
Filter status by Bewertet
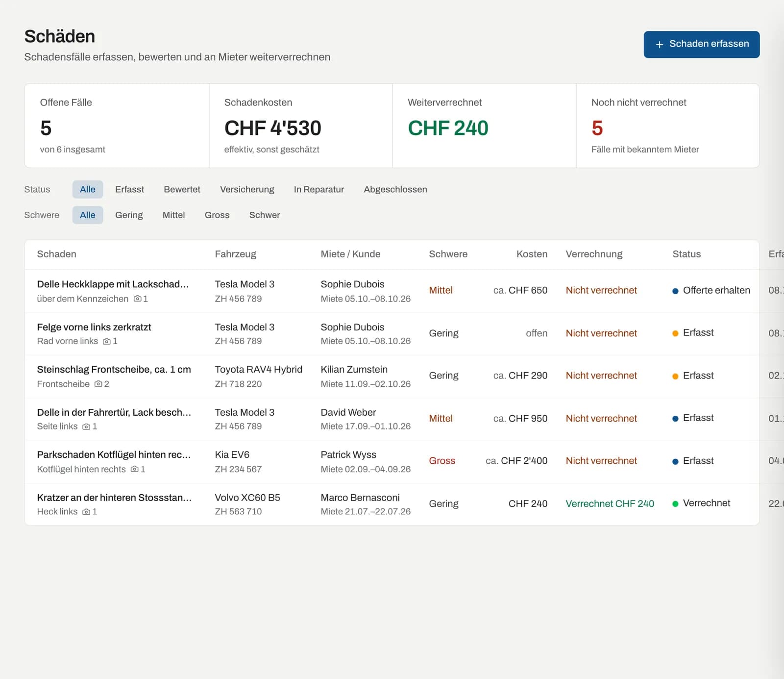[182, 189]
